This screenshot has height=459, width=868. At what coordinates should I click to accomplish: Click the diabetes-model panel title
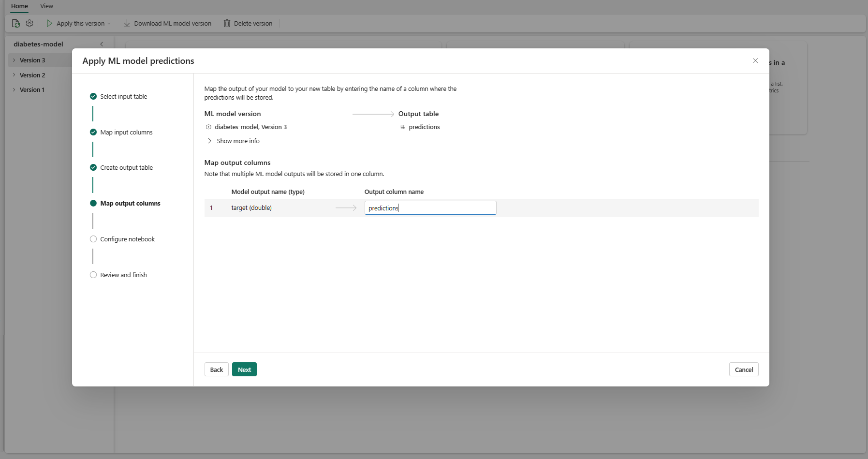click(38, 44)
